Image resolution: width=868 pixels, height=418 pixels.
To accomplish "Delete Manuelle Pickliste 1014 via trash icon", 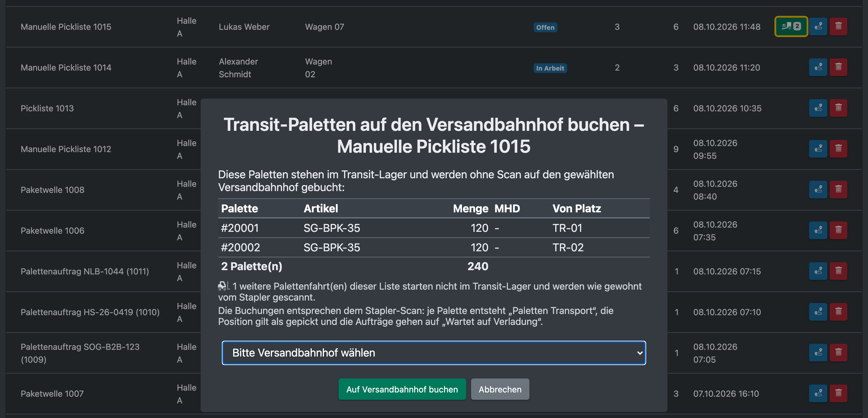I will coord(838,67).
